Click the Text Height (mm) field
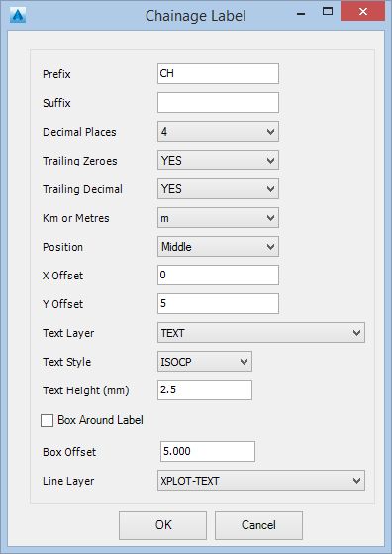The image size is (392, 554). (205, 389)
